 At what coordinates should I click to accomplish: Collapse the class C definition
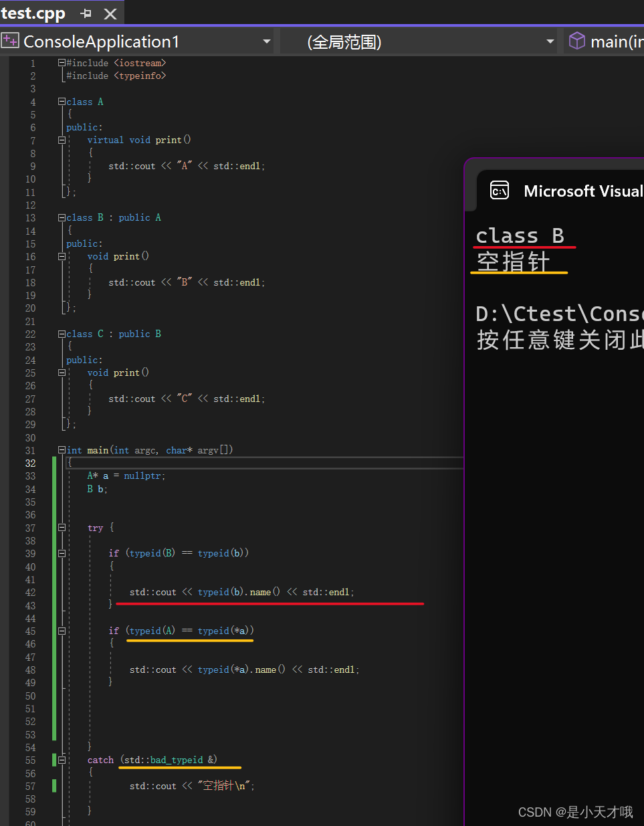pyautogui.click(x=61, y=333)
